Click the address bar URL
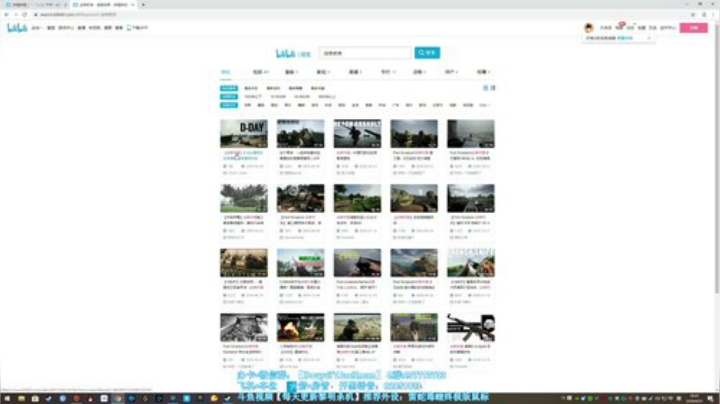 [x=78, y=15]
